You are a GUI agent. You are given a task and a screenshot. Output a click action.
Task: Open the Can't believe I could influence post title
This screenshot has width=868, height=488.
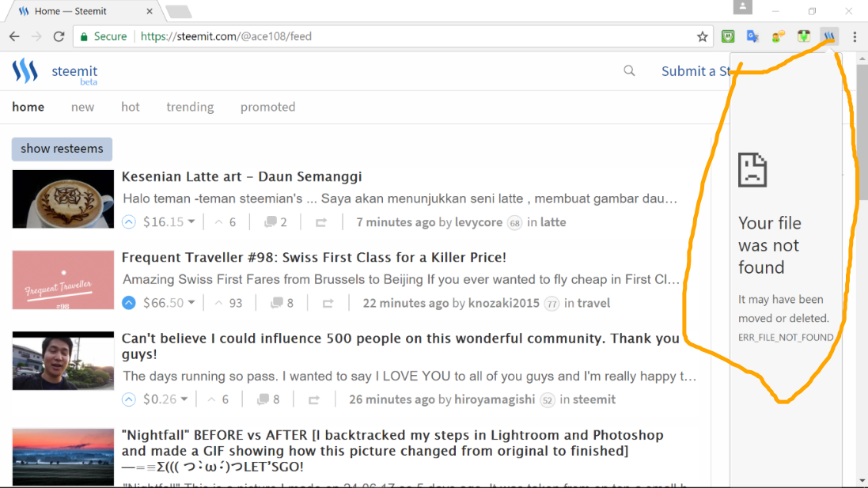(400, 346)
